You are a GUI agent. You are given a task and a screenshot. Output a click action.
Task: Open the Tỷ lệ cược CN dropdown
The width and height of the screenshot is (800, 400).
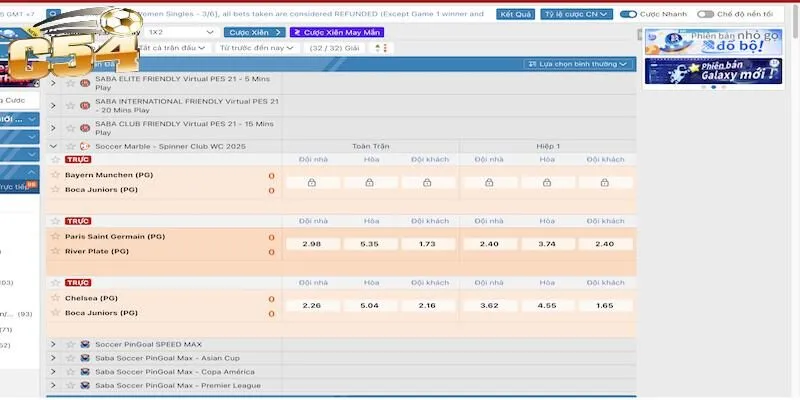coord(577,15)
